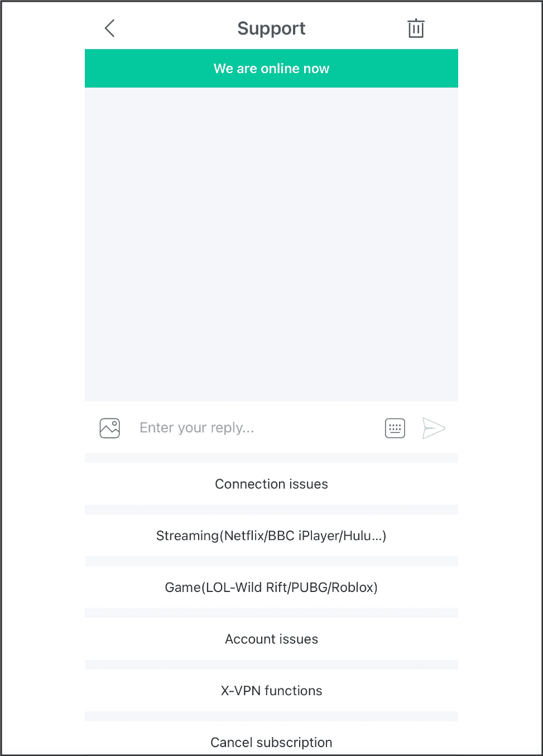Delete the chat with the trash icon

pyautogui.click(x=416, y=28)
